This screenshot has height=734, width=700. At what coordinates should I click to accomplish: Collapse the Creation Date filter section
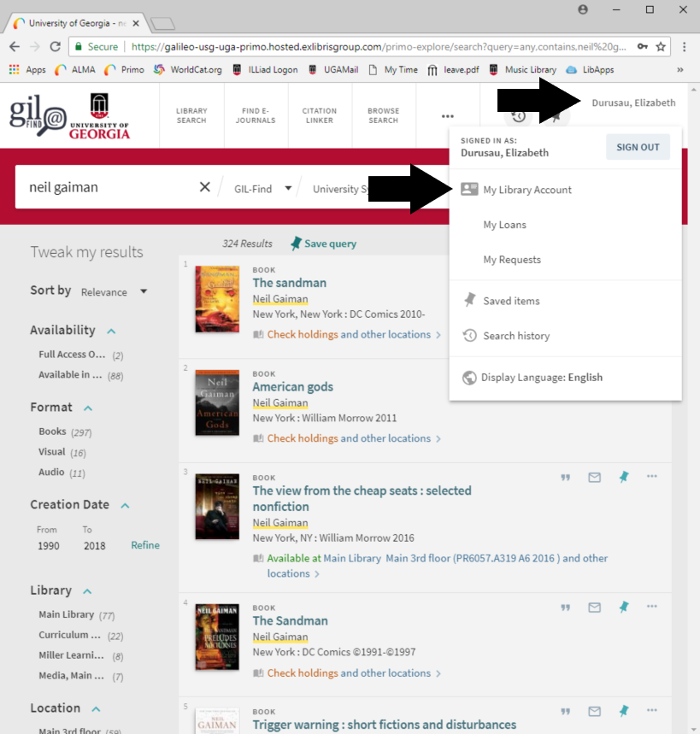tap(125, 506)
